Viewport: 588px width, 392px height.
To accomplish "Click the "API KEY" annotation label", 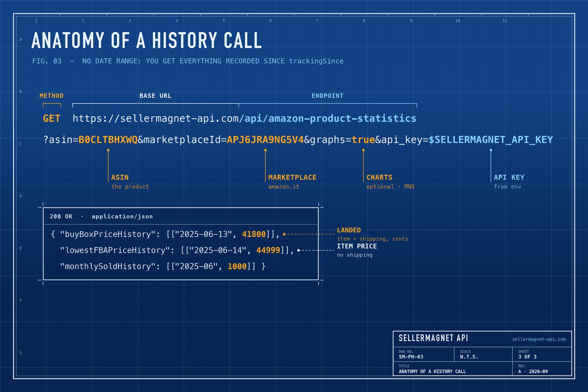I will (x=509, y=177).
